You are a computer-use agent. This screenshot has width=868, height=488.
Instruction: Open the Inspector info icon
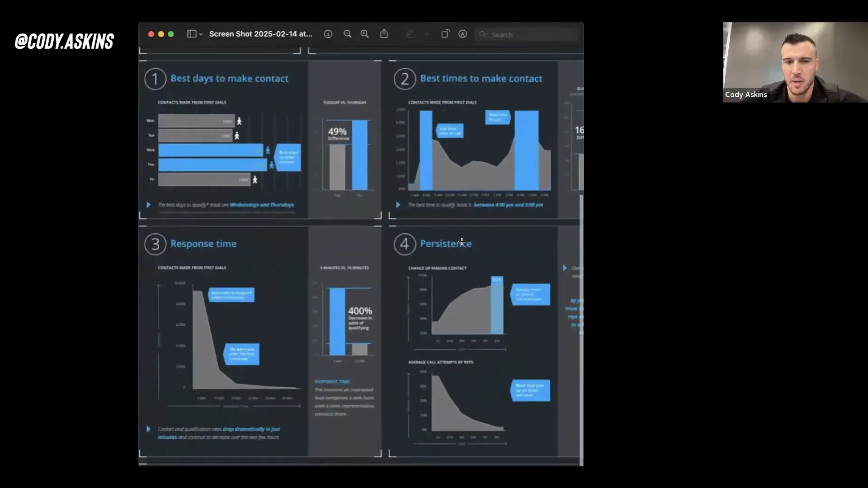click(328, 34)
